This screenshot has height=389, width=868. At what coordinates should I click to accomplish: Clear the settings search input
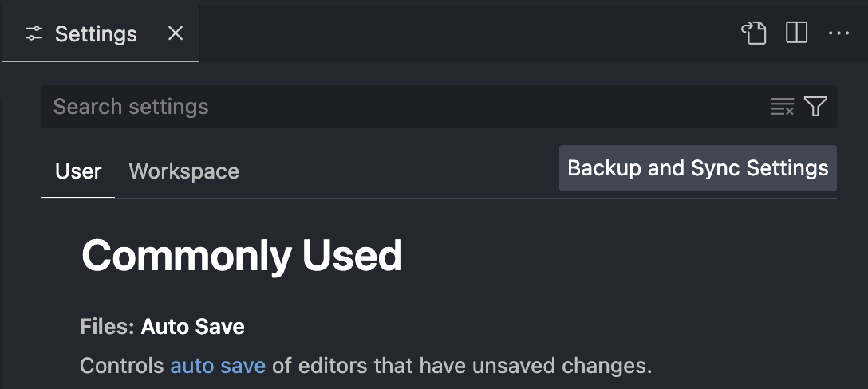tap(782, 107)
